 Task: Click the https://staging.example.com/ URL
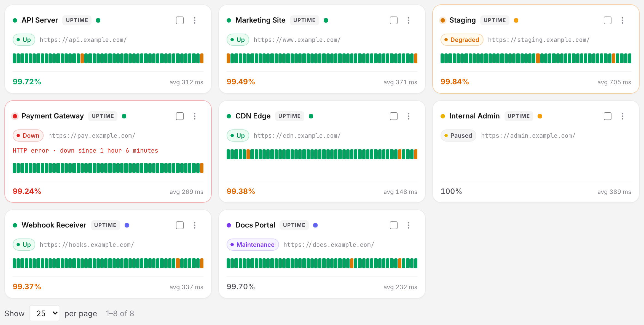(x=539, y=40)
